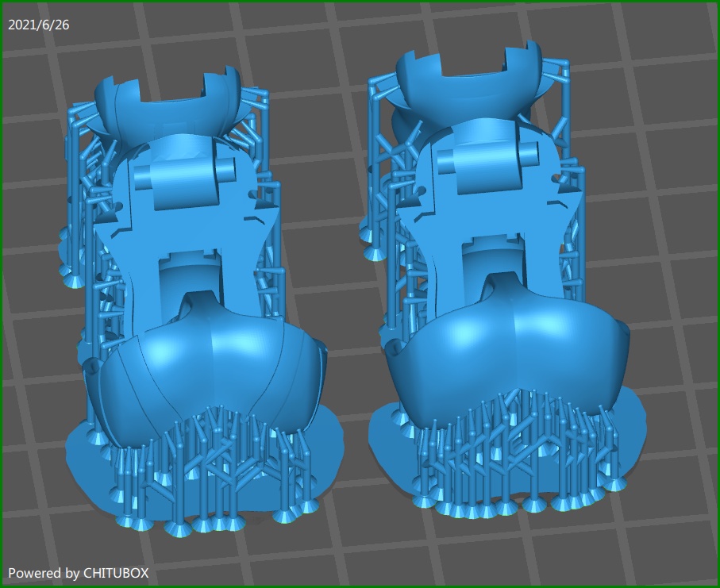Click the 2021/6/26 date text

pyautogui.click(x=39, y=25)
